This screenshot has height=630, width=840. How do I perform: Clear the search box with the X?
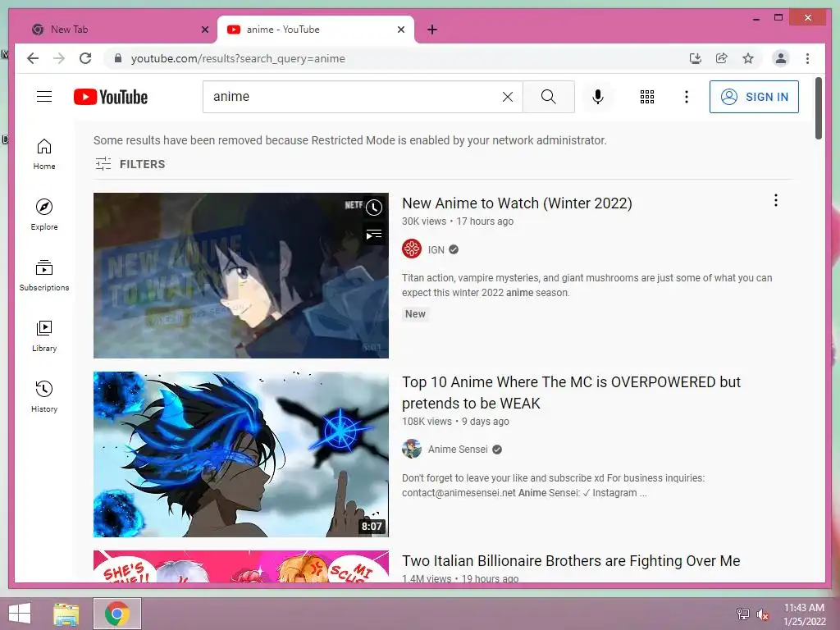click(x=507, y=97)
